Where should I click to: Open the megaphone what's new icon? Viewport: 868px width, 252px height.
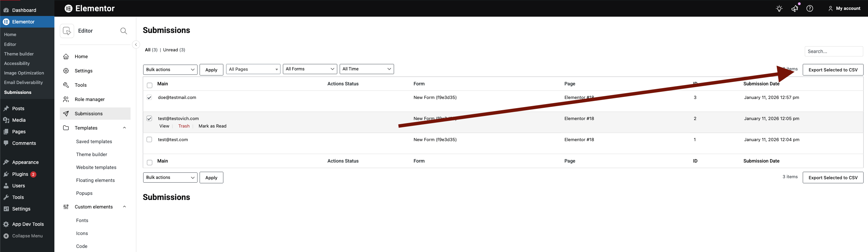point(795,9)
